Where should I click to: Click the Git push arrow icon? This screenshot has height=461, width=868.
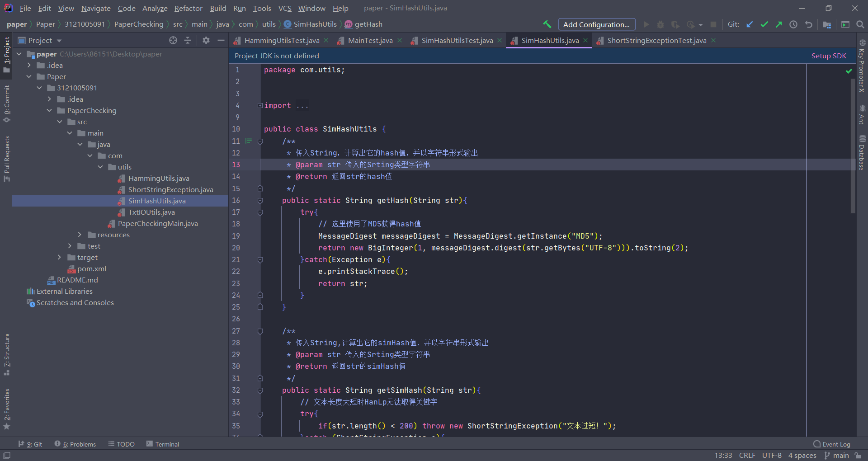(x=779, y=24)
